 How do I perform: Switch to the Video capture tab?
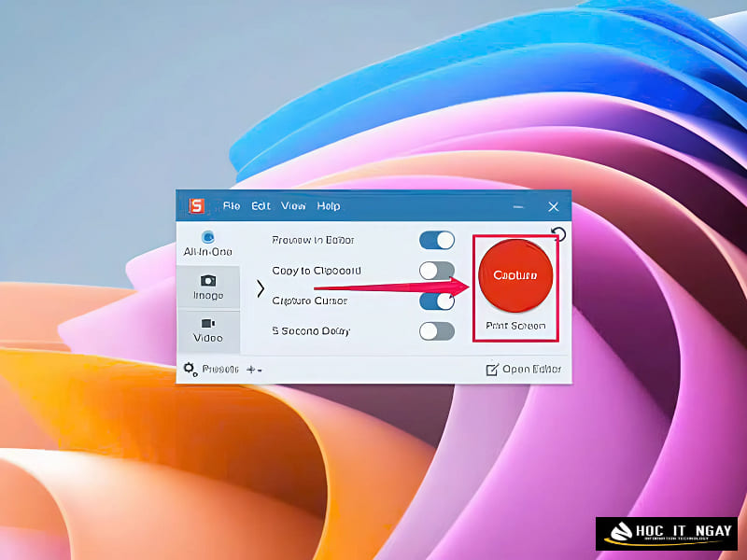208,331
